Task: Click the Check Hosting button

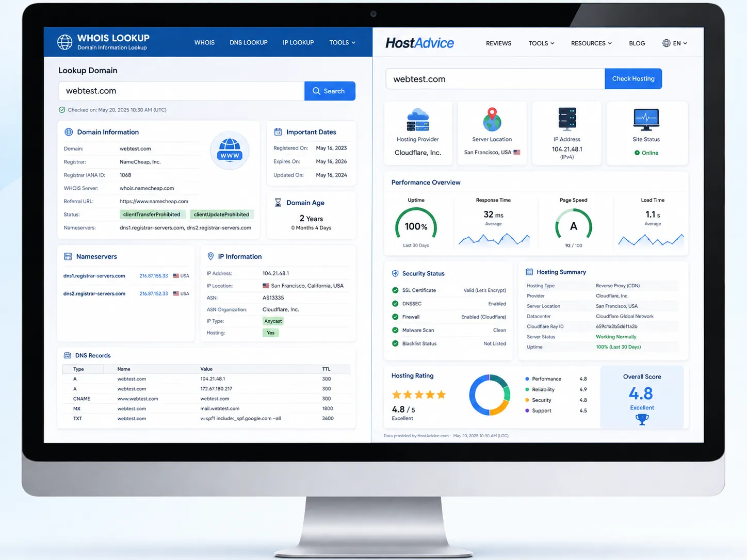Action: (x=633, y=79)
